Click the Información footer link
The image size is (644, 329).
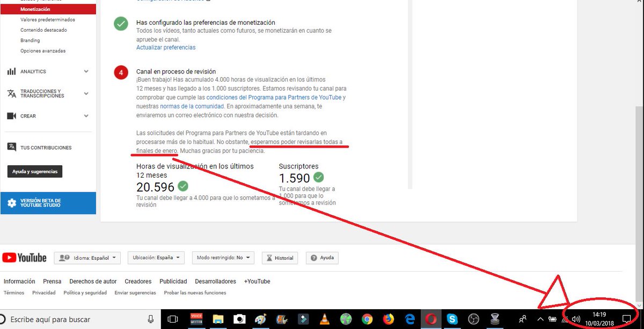(x=19, y=281)
